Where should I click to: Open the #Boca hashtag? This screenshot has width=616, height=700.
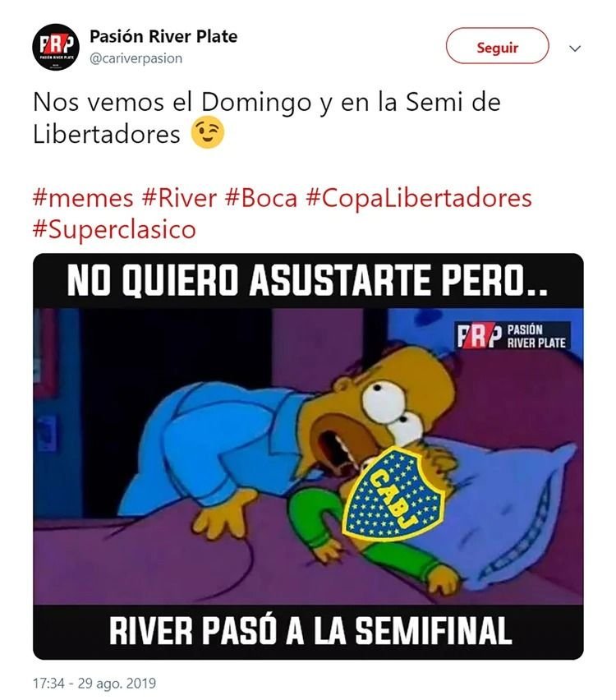pyautogui.click(x=261, y=199)
